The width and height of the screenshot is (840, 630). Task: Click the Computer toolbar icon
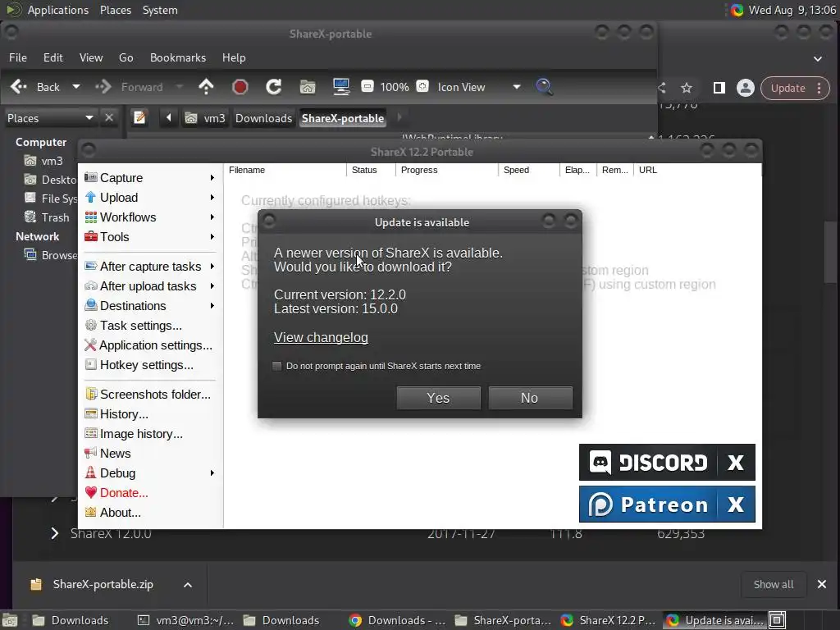[341, 87]
